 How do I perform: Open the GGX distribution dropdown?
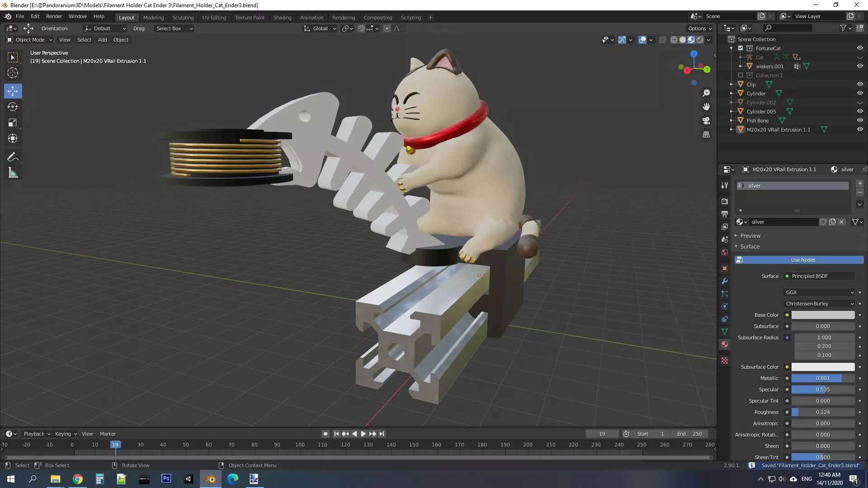[x=819, y=292]
